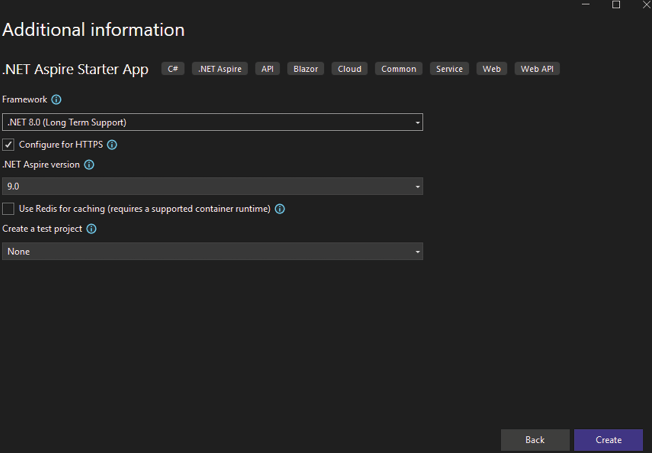
Task: Click the .NET Aspire tag
Action: point(220,69)
